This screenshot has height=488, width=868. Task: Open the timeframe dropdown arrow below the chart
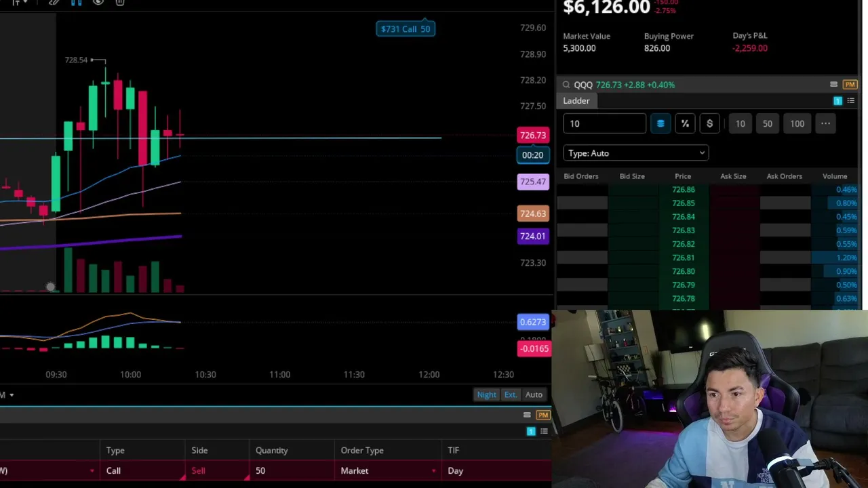[x=12, y=395]
